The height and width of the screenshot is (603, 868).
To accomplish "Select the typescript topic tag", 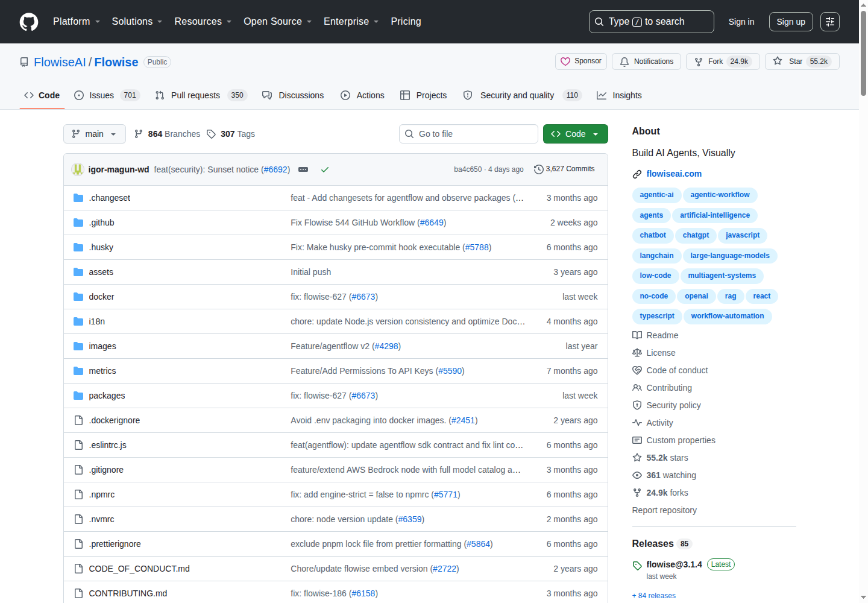I will (657, 316).
